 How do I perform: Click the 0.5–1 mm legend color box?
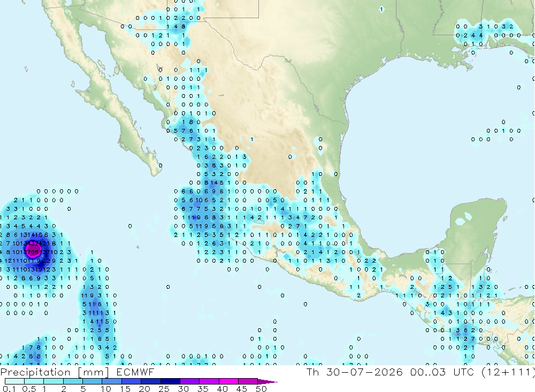(x=34, y=381)
